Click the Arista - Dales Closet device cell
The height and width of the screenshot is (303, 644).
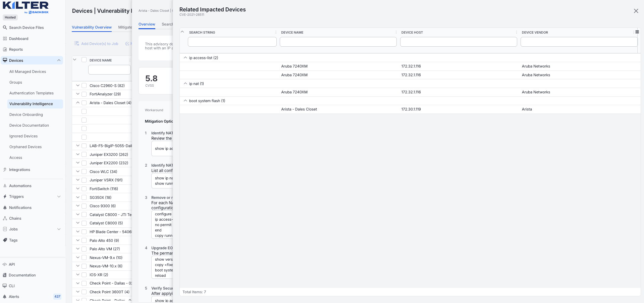299,109
